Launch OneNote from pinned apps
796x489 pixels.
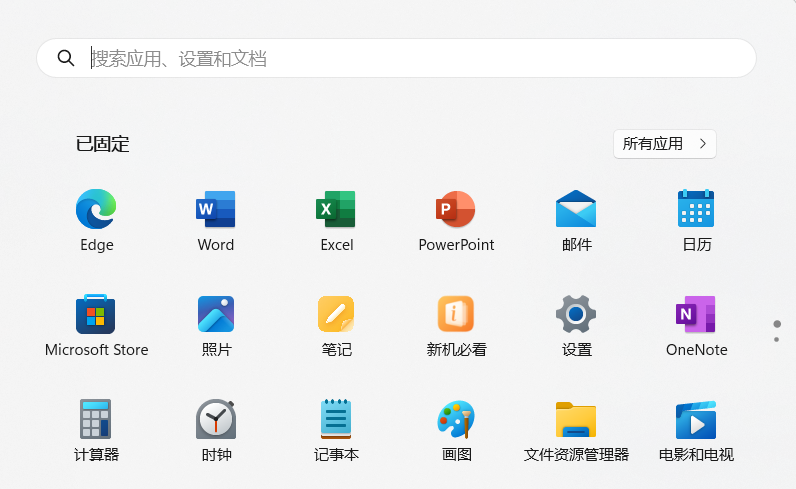[696, 314]
